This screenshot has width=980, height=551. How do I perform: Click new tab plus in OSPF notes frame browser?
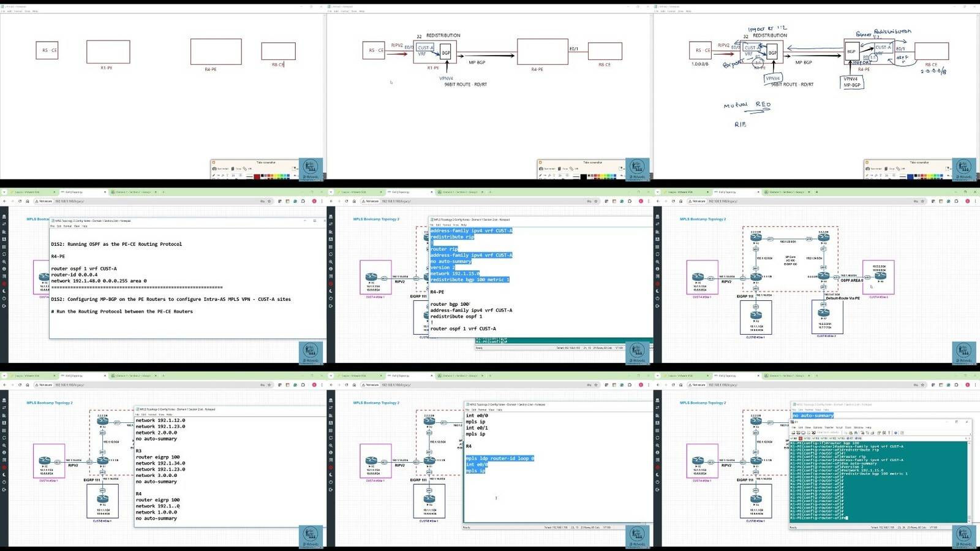(163, 192)
